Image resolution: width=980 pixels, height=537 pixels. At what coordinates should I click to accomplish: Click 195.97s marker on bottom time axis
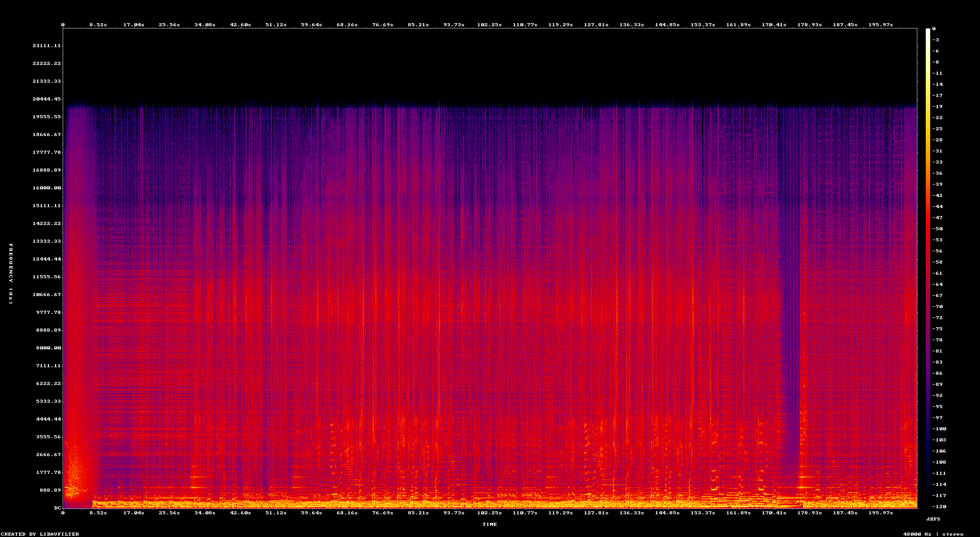click(x=880, y=513)
